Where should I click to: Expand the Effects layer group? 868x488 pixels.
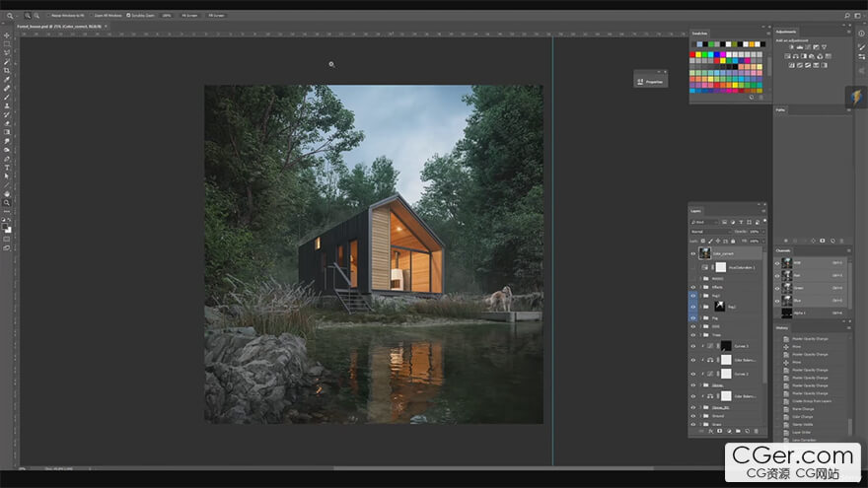pyautogui.click(x=702, y=287)
